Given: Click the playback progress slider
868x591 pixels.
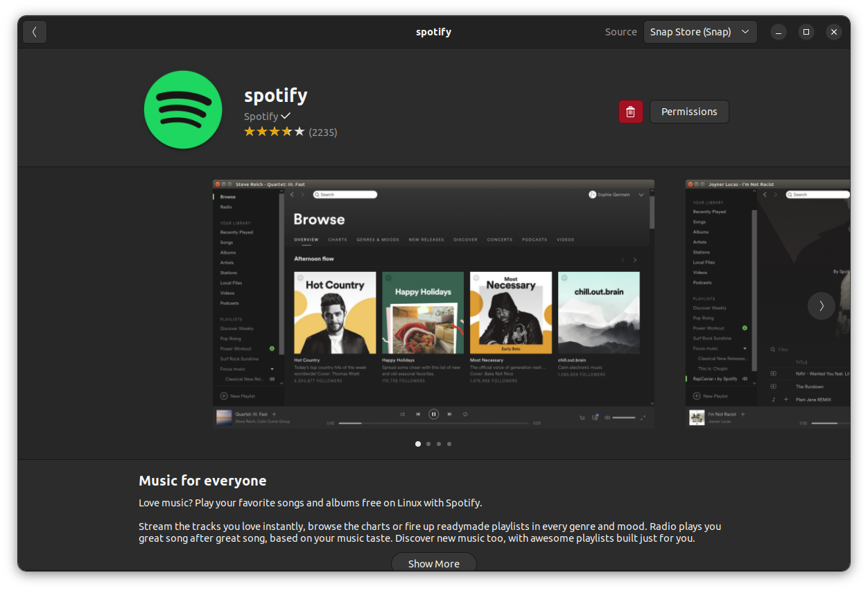Looking at the screenshot, I should (433, 422).
